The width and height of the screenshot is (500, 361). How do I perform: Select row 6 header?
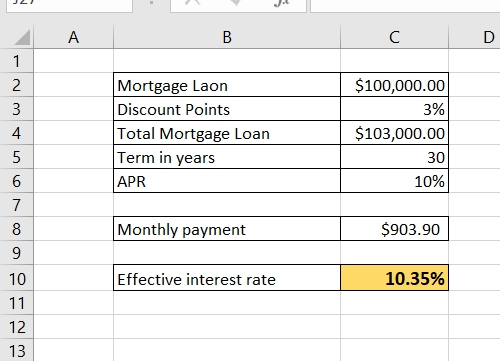[x=17, y=181]
